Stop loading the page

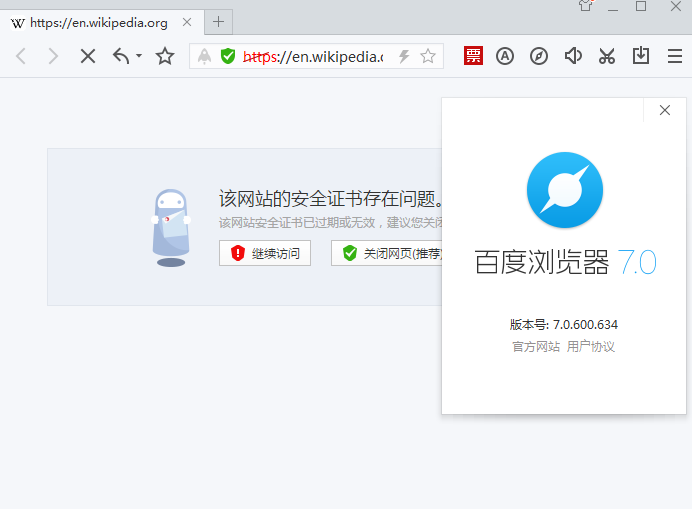click(88, 57)
